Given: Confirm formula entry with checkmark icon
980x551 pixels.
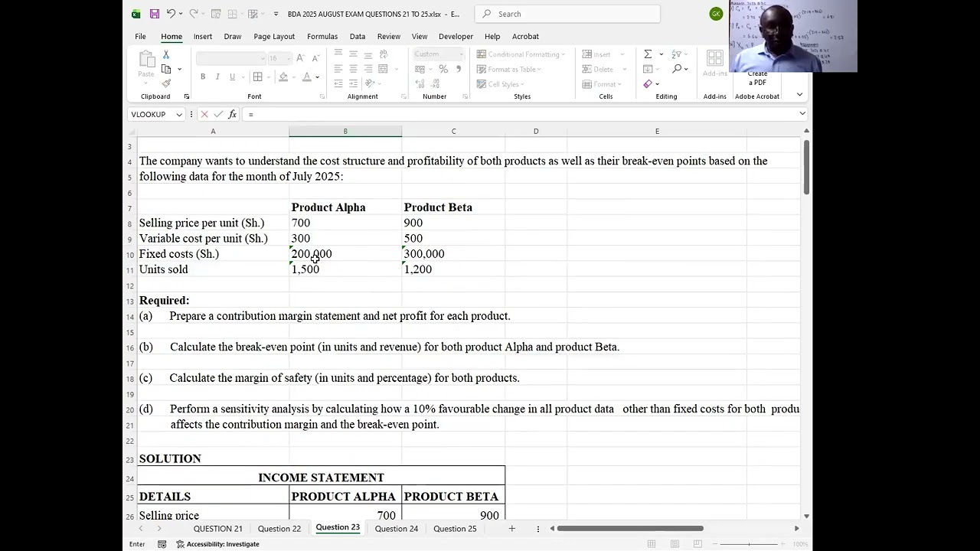Looking at the screenshot, I should pyautogui.click(x=218, y=114).
